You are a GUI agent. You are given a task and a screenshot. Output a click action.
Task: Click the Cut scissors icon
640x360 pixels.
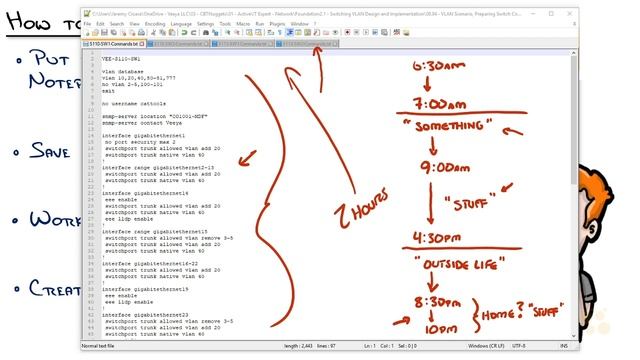pos(153,33)
